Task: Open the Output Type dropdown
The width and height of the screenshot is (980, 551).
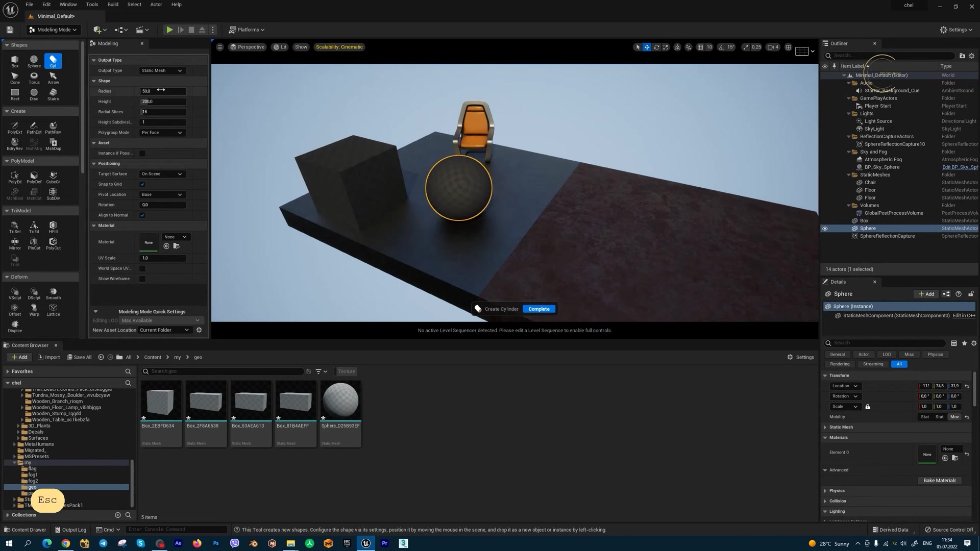Action: pos(162,70)
